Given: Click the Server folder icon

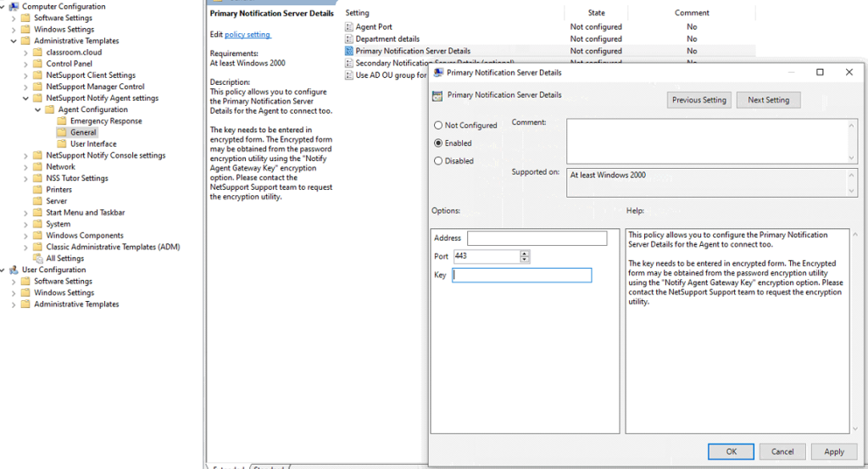Looking at the screenshot, I should (x=37, y=201).
